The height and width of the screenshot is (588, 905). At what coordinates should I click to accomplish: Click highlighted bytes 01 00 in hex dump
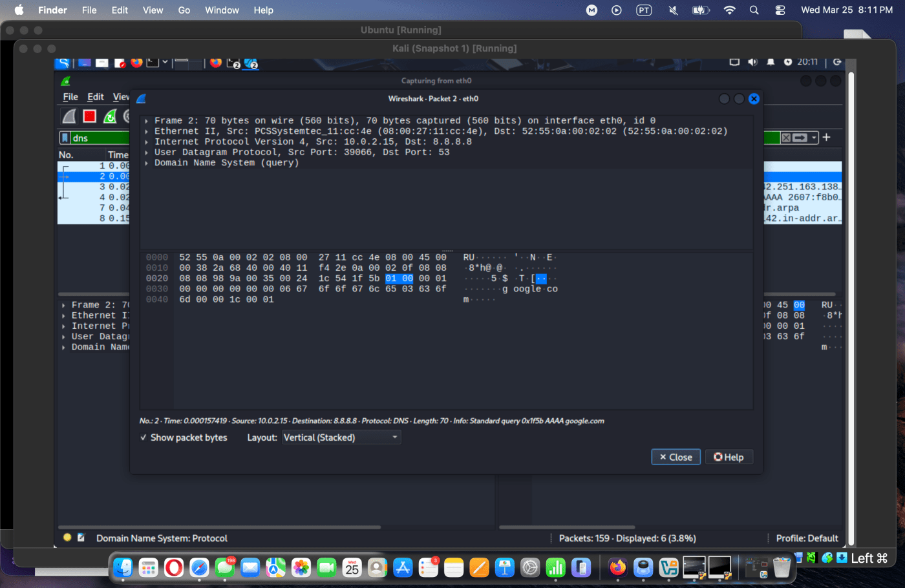coord(399,278)
